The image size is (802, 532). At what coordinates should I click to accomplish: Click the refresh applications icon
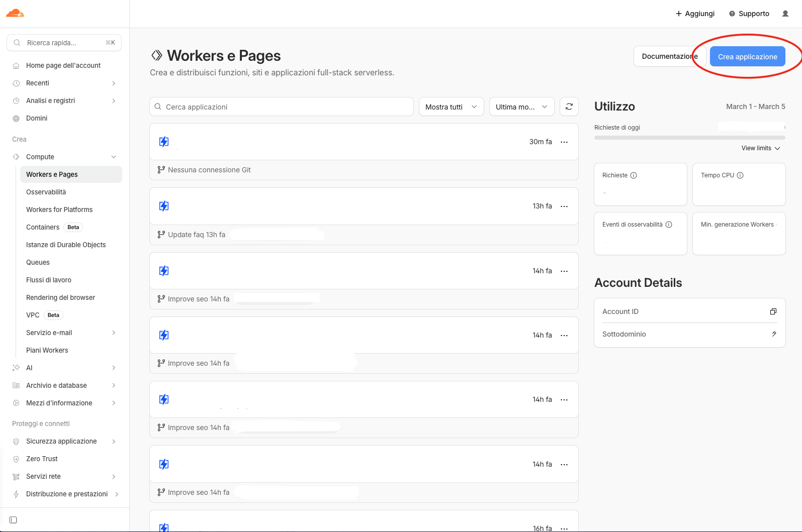pyautogui.click(x=569, y=107)
